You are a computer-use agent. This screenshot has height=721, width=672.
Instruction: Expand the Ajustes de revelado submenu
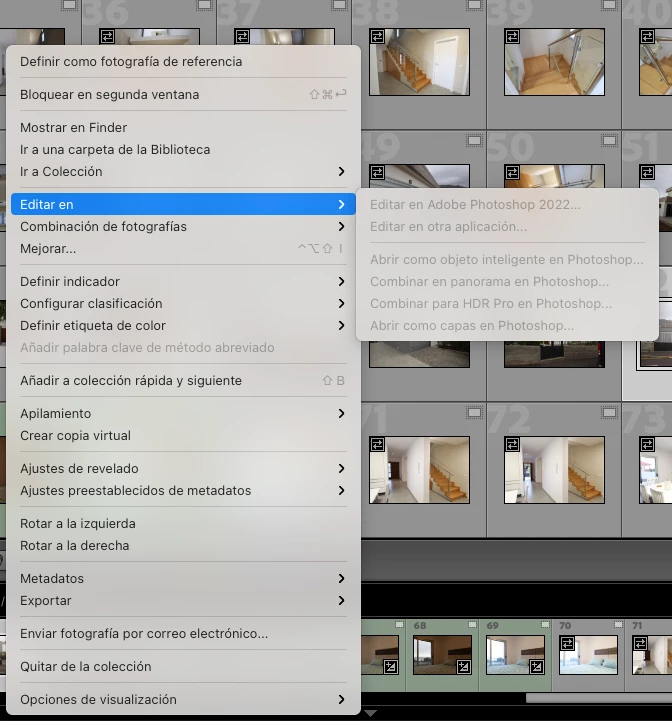point(183,469)
